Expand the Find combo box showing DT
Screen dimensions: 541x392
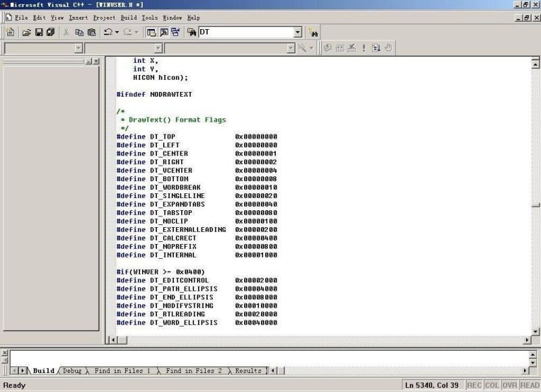pyautogui.click(x=298, y=32)
